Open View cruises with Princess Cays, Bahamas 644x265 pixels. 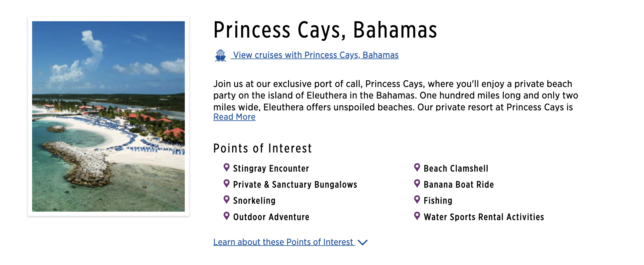point(316,55)
